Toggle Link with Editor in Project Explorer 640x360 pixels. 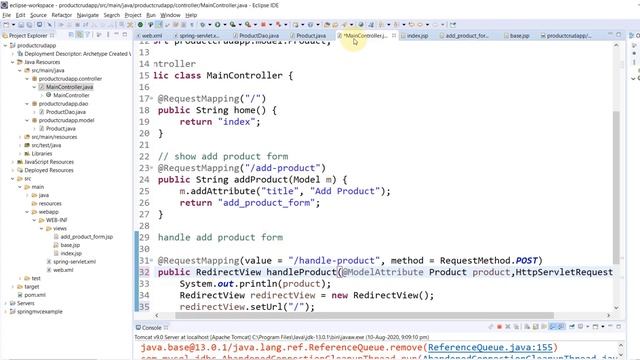click(x=80, y=35)
